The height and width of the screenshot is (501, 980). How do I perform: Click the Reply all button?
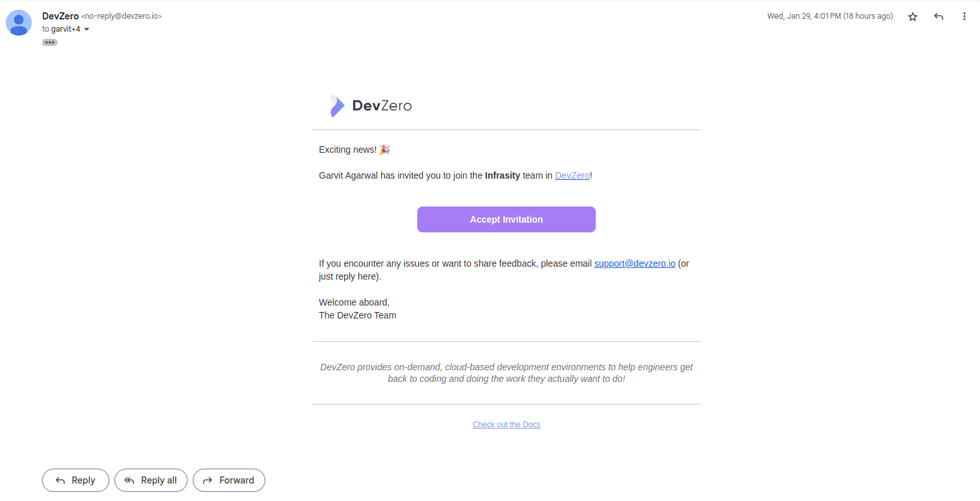pos(151,480)
